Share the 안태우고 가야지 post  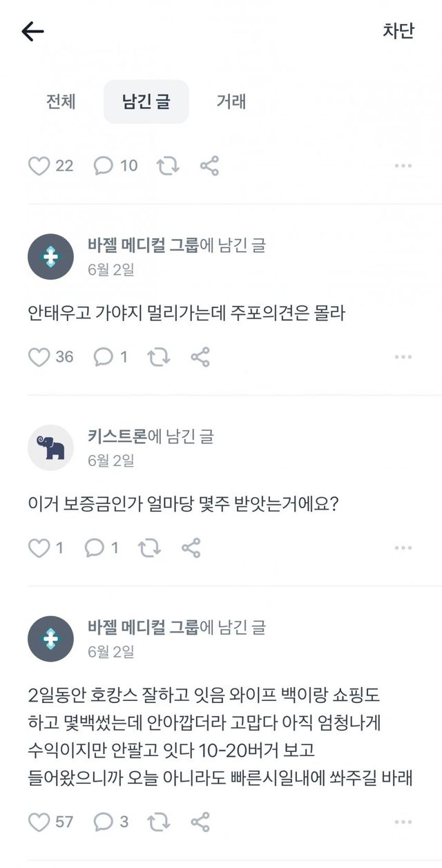200,357
